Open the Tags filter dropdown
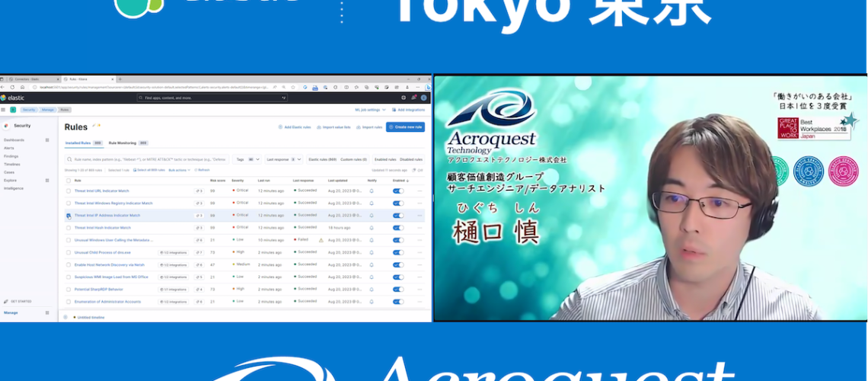The width and height of the screenshot is (868, 381). pyautogui.click(x=247, y=159)
